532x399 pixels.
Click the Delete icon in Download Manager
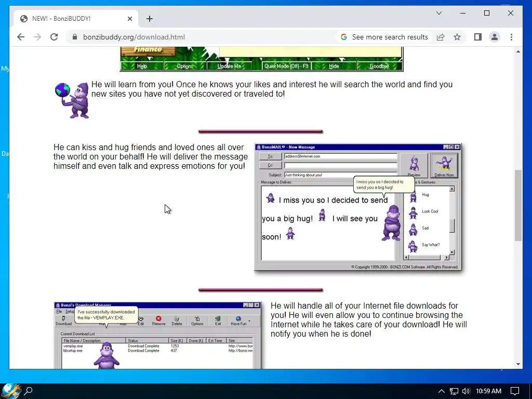[177, 321]
